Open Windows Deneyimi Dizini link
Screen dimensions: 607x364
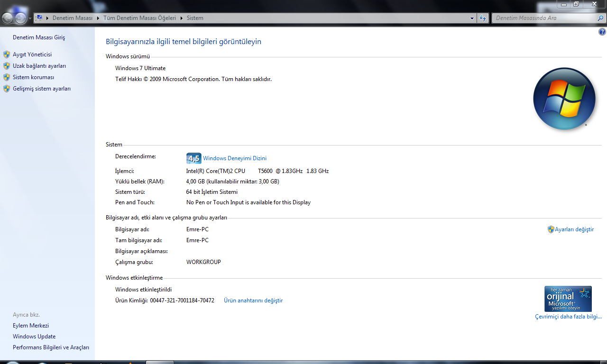tap(235, 158)
